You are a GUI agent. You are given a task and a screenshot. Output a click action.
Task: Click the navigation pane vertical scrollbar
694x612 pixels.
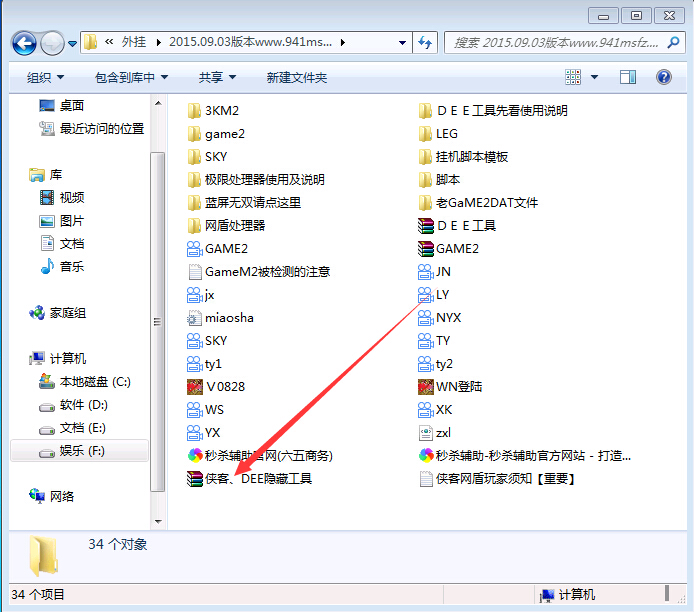(x=156, y=320)
